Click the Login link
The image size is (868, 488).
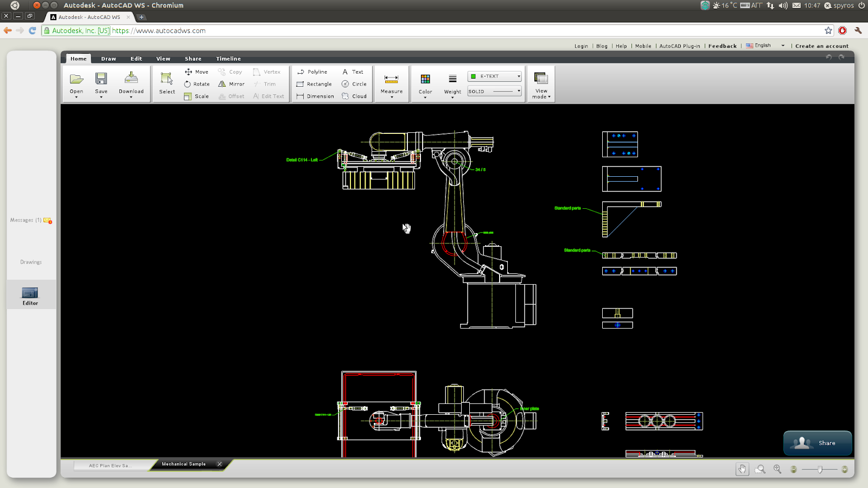point(581,46)
